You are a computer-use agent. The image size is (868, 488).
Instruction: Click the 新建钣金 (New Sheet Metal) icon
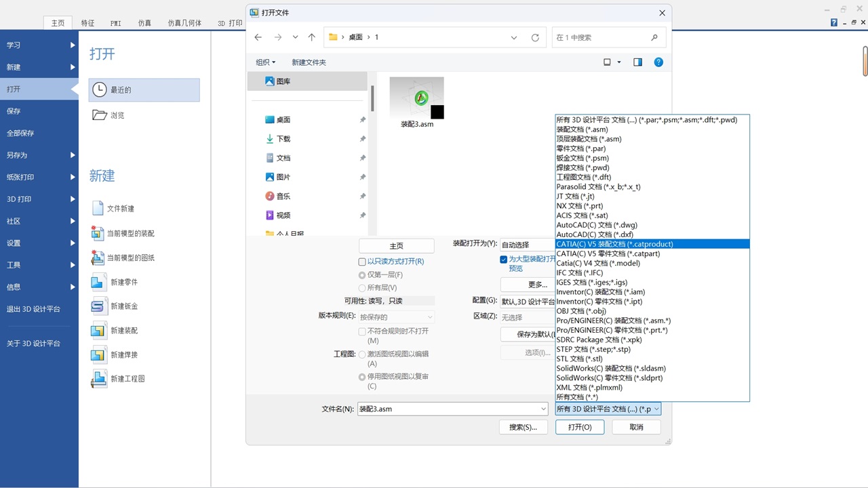(98, 306)
